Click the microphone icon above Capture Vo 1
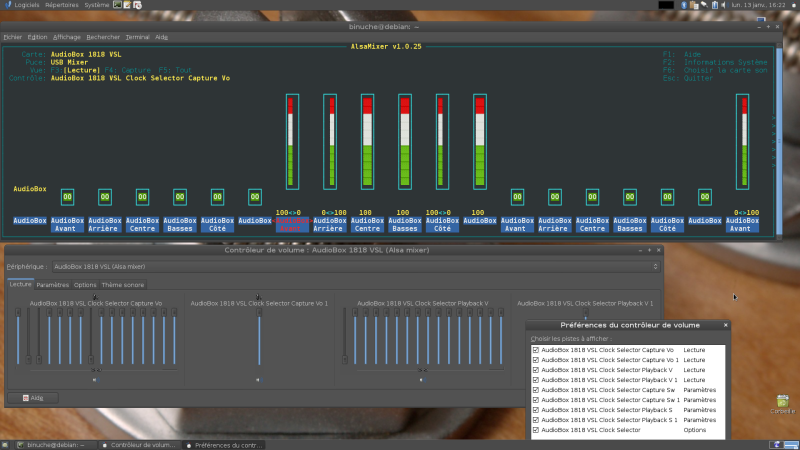The height and width of the screenshot is (450, 800). tap(259, 296)
